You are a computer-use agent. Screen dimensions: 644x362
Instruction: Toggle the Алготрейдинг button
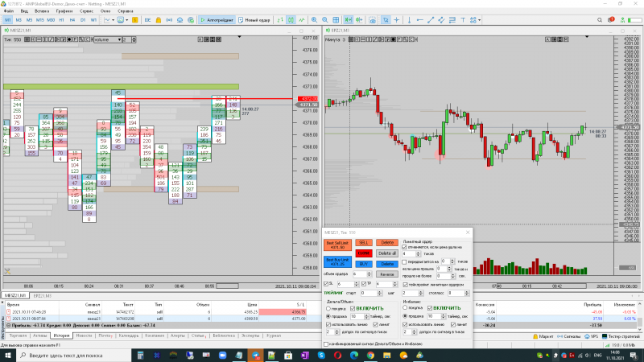[217, 19]
